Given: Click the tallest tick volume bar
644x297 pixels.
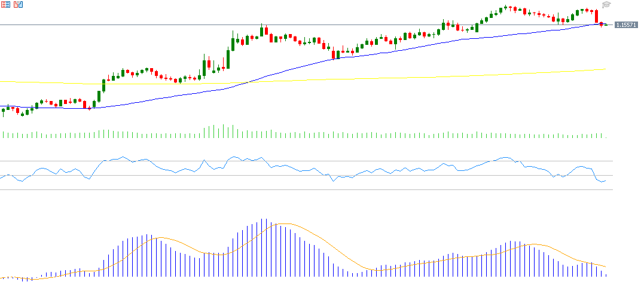Looking at the screenshot, I should click(224, 131).
